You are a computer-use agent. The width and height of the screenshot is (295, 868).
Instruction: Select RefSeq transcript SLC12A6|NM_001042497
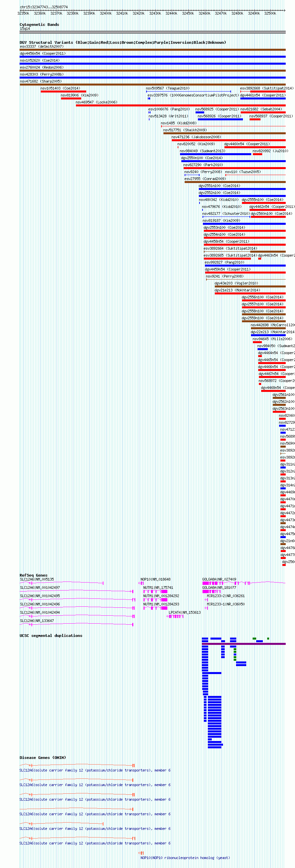coord(77,591)
